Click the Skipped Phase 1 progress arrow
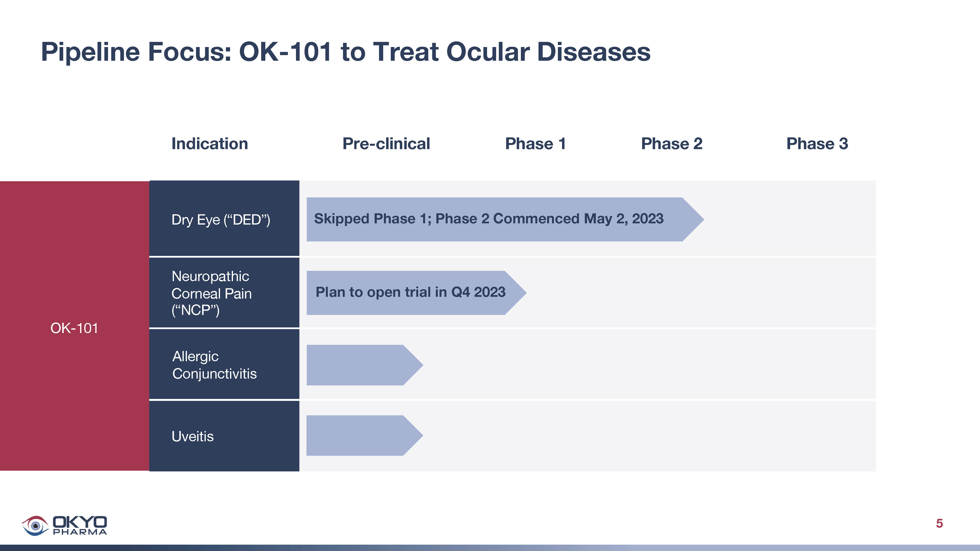980x551 pixels. [x=495, y=219]
